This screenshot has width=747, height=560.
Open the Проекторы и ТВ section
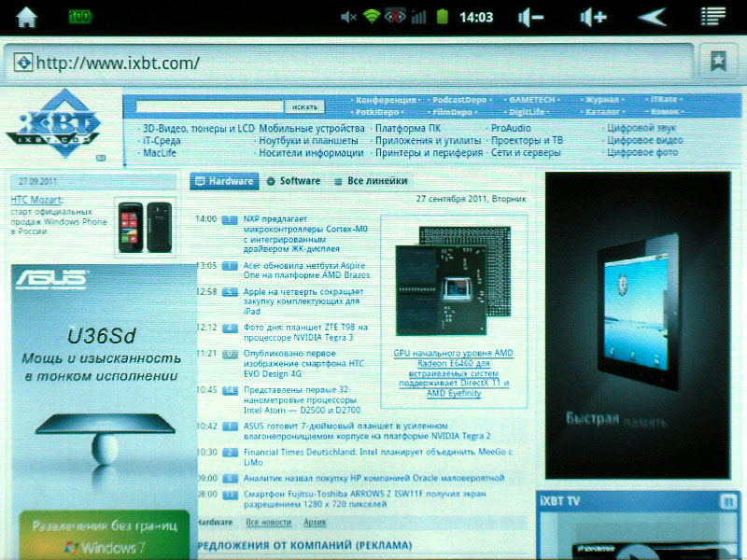[x=527, y=141]
